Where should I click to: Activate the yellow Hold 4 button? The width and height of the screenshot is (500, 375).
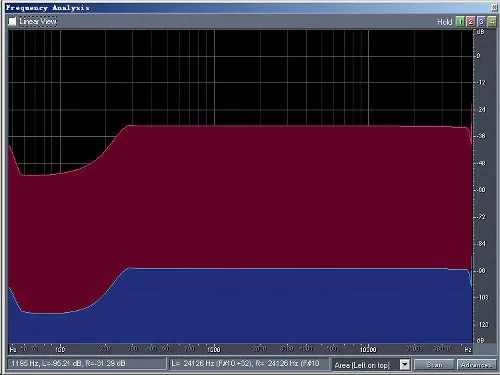coord(492,22)
